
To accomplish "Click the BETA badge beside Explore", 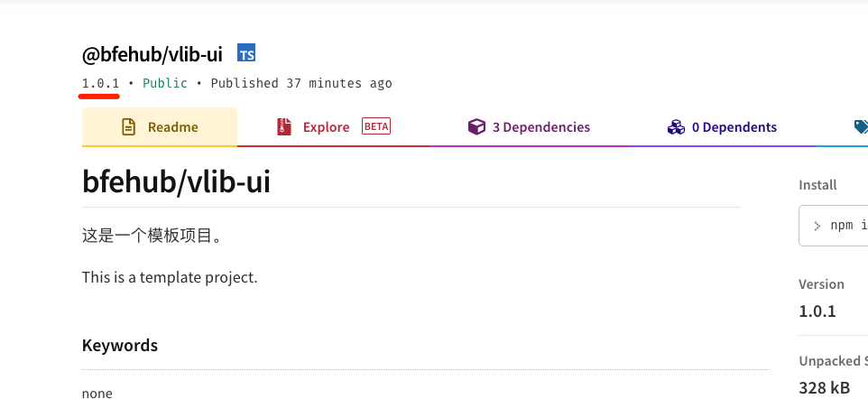I will click(x=376, y=126).
